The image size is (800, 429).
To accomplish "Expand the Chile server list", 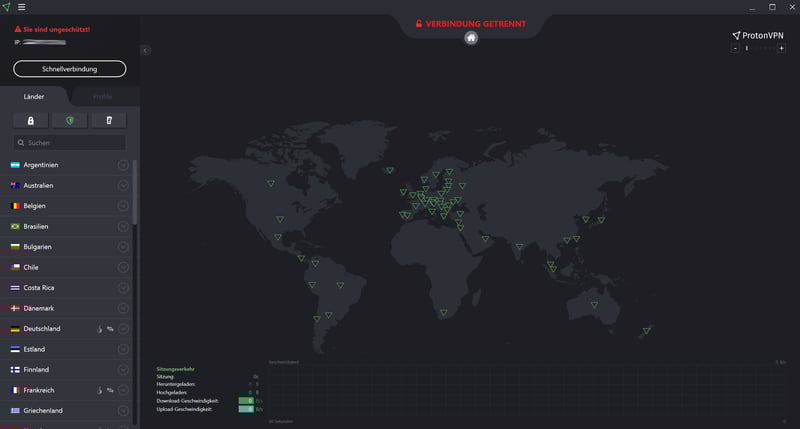I will click(x=123, y=267).
